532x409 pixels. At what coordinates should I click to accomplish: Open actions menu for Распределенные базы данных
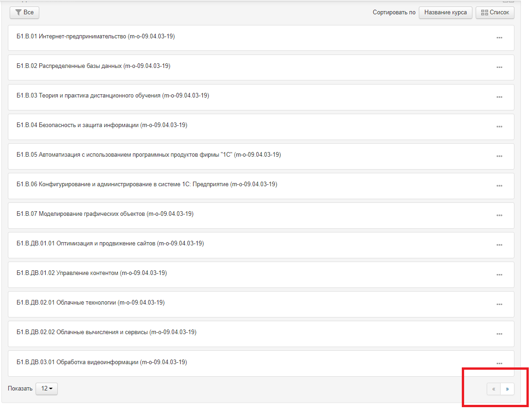point(499,67)
